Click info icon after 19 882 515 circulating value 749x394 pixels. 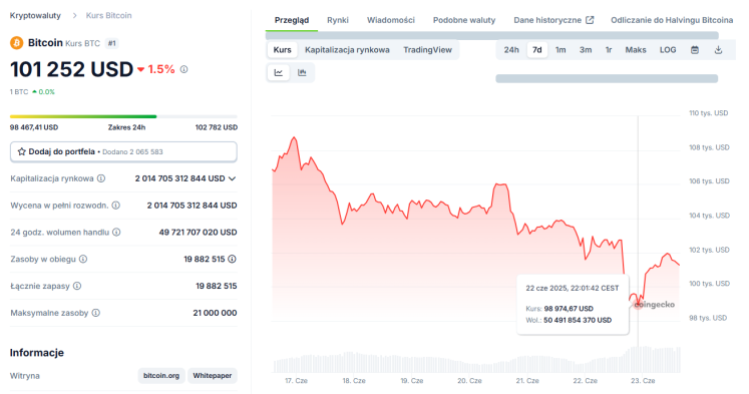pyautogui.click(x=232, y=259)
